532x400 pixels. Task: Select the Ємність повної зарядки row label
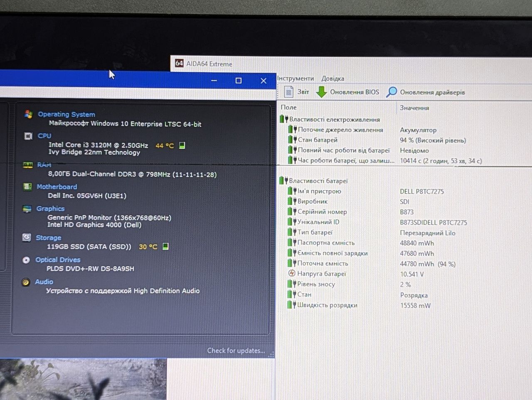(x=332, y=253)
